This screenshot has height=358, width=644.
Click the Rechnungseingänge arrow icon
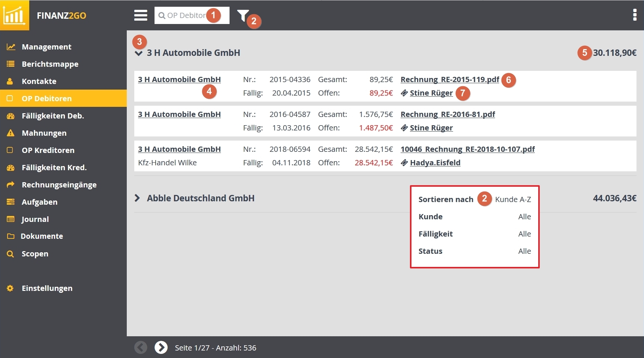(11, 184)
